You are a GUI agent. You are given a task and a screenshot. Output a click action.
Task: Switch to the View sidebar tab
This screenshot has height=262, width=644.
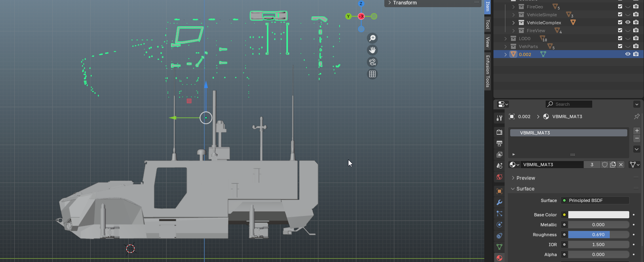[487, 42]
